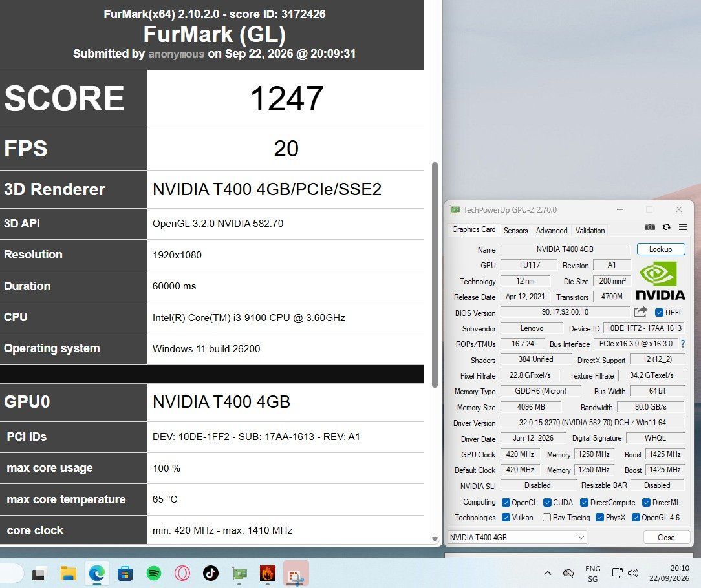The height and width of the screenshot is (588, 701).
Task: Click the GPU-Z refresh icon
Action: tap(667, 227)
